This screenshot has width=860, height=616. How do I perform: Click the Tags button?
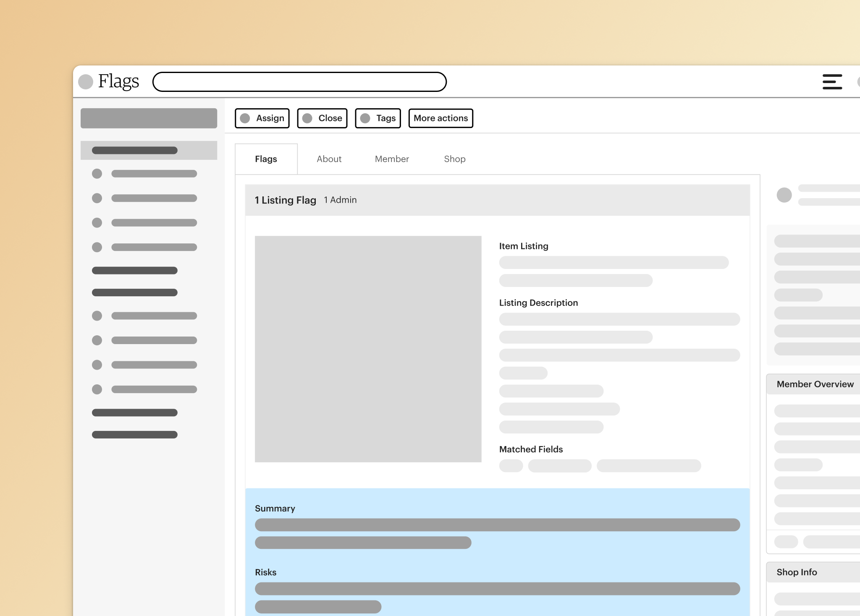385,118
